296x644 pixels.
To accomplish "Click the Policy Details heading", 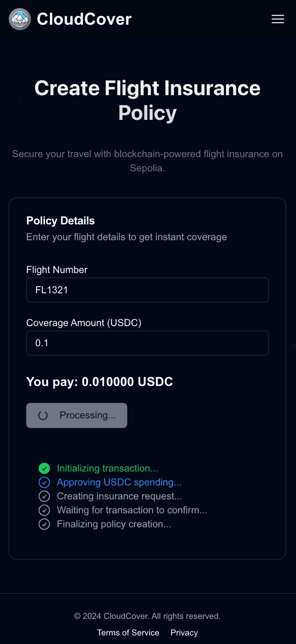I will 60,221.
